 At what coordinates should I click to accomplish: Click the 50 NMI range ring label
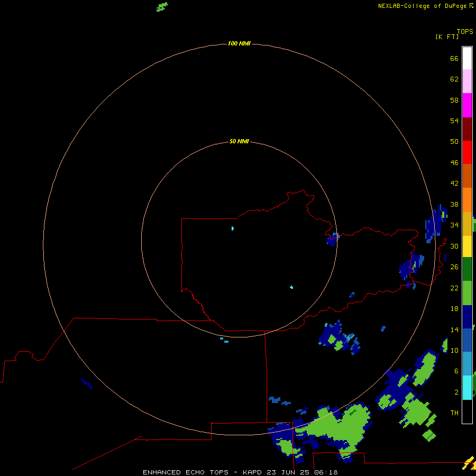pos(239,141)
